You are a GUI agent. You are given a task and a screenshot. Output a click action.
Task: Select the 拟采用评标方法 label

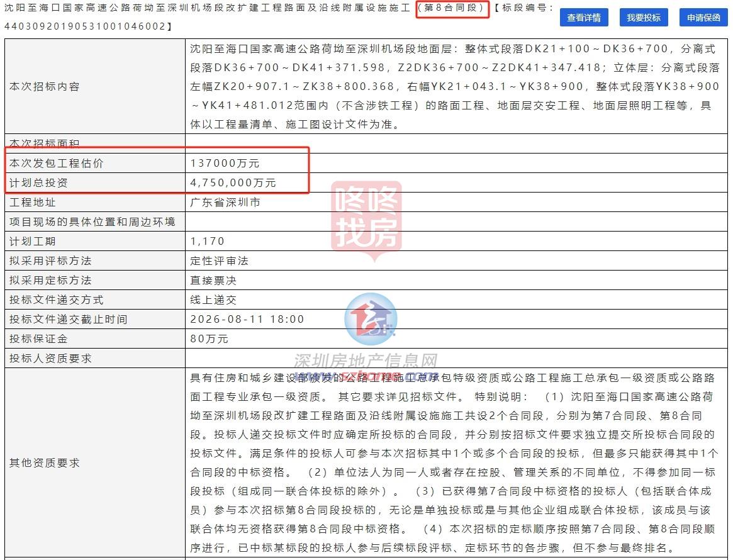50,261
